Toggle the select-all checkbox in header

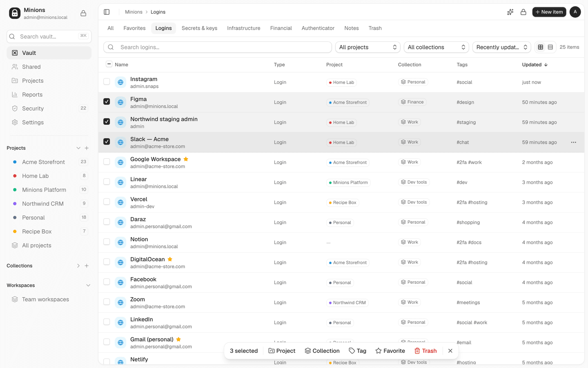pos(109,64)
